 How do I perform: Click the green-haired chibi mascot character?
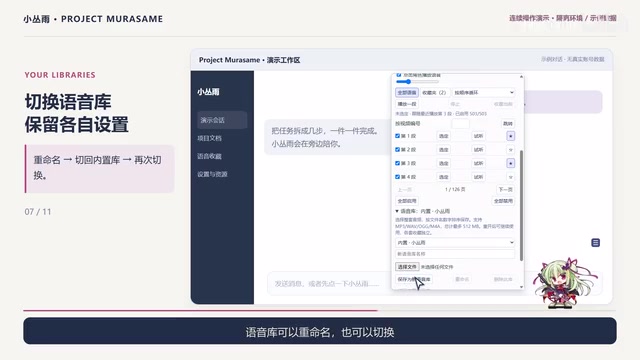pos(564,282)
